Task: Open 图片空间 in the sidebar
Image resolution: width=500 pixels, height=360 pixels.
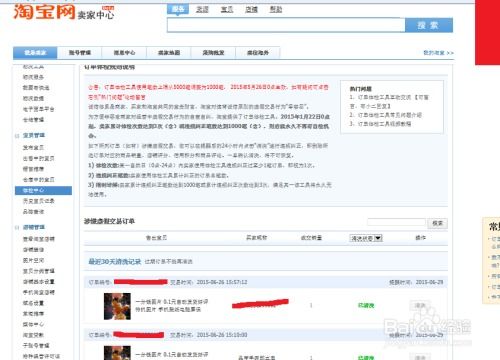Action: tap(33, 260)
